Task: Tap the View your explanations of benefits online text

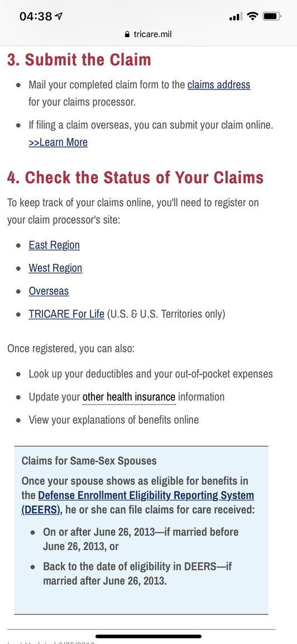Action: [114, 420]
